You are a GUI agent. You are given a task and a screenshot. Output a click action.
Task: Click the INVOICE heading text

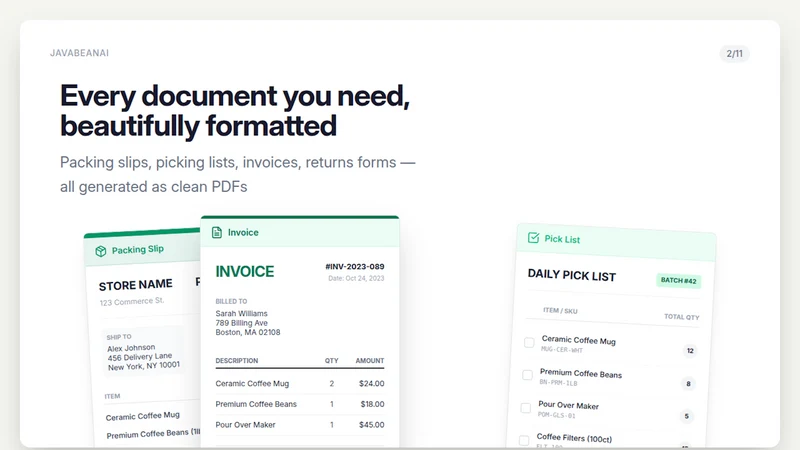[x=245, y=271]
